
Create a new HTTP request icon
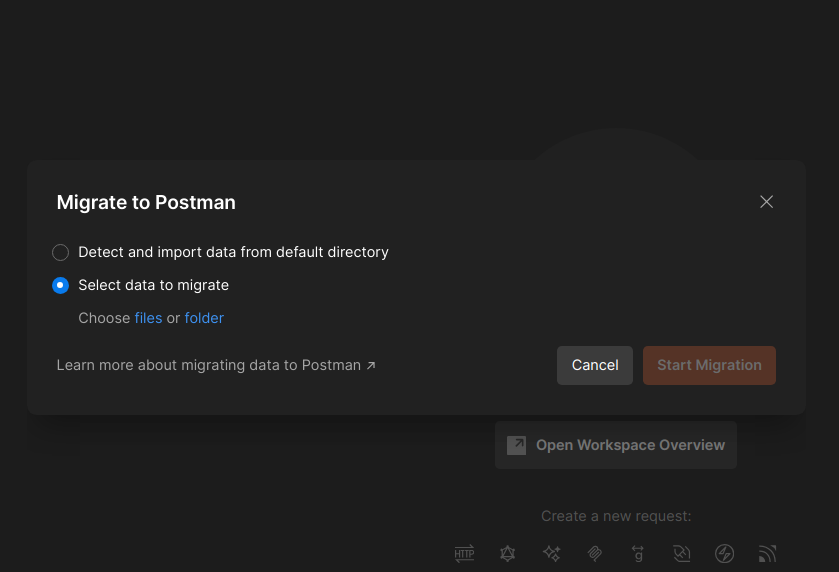point(464,553)
